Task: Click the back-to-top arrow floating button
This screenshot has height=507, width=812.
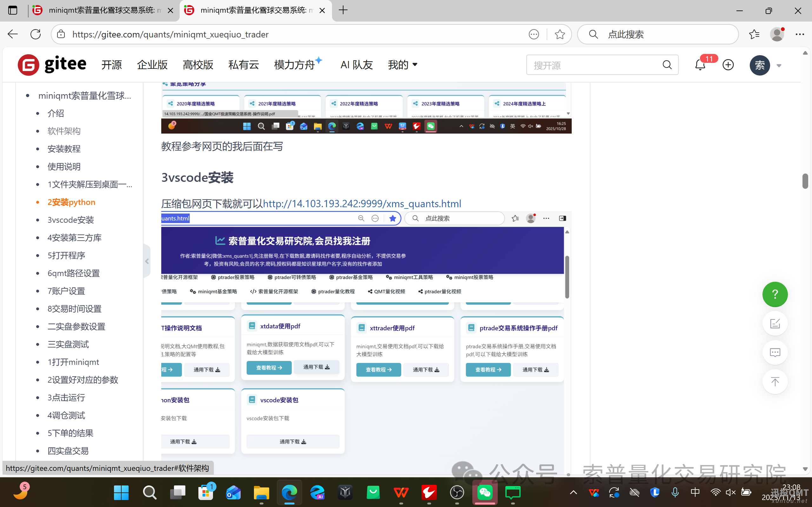Action: coord(775,382)
